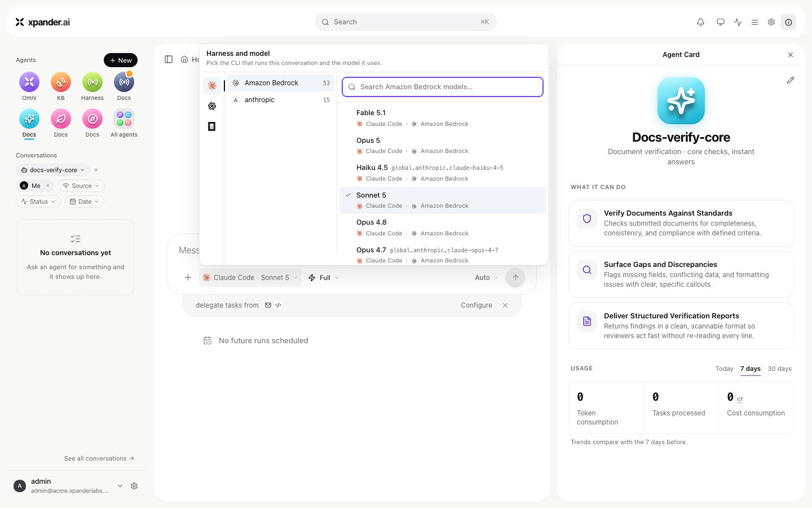This screenshot has width=812, height=508.
Task: Select the pink leaf Docs agent icon
Action: (x=61, y=119)
